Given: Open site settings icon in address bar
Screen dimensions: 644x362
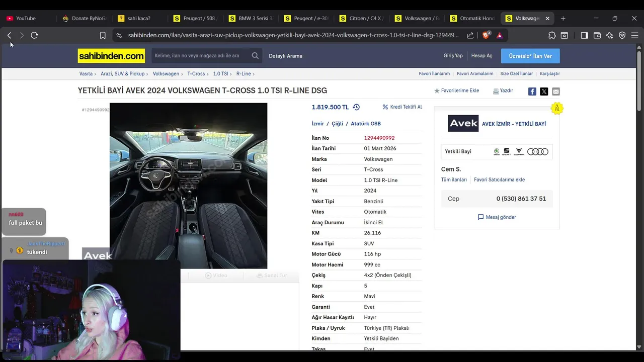Looking at the screenshot, I should 119,35.
